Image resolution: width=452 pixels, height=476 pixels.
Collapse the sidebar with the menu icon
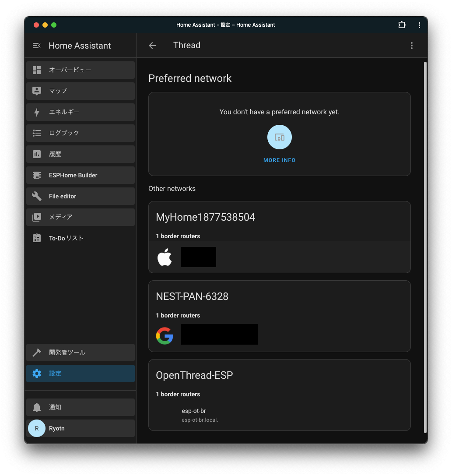coord(37,46)
